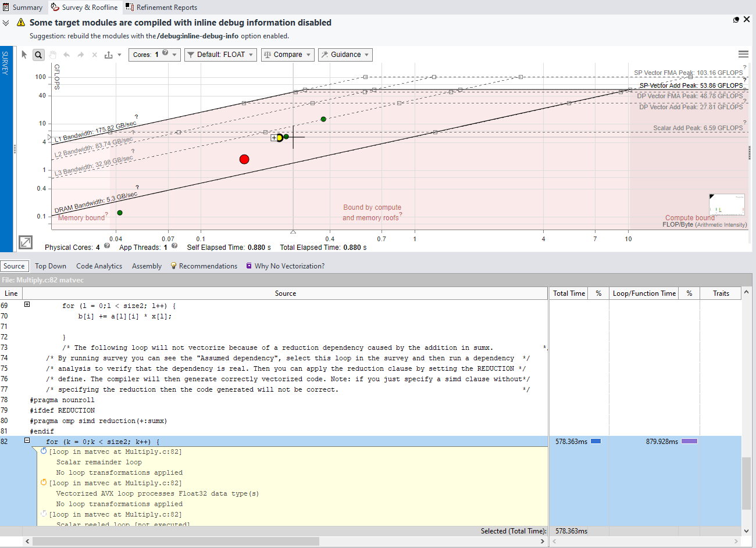This screenshot has height=548, width=756.
Task: Open the Guidance button menu
Action: 345,55
